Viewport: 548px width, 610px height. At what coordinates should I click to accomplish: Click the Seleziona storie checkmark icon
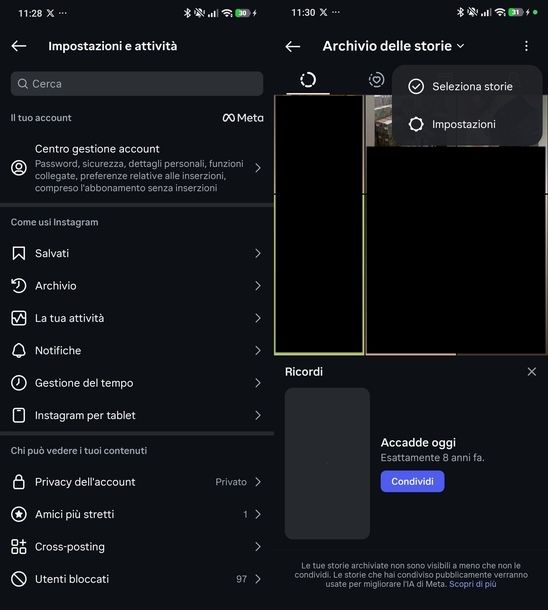(x=416, y=86)
